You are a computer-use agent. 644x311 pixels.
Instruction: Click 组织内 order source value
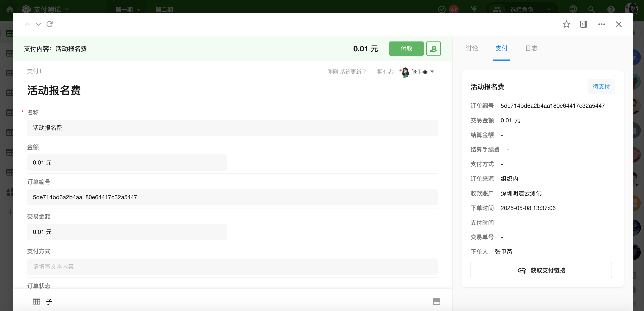tap(509, 179)
